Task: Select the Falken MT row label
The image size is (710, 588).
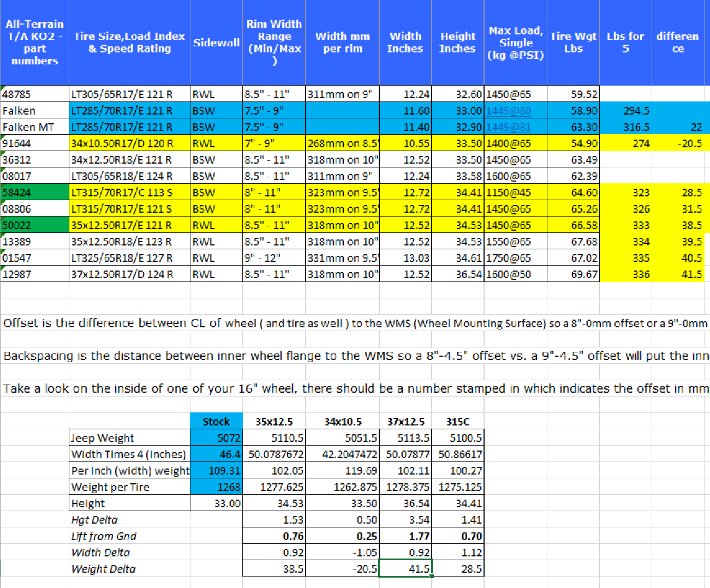Action: pos(35,127)
